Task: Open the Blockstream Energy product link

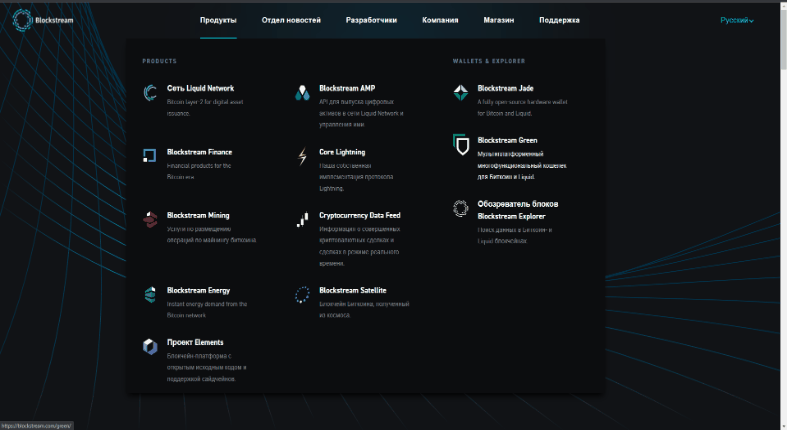Action: 198,290
